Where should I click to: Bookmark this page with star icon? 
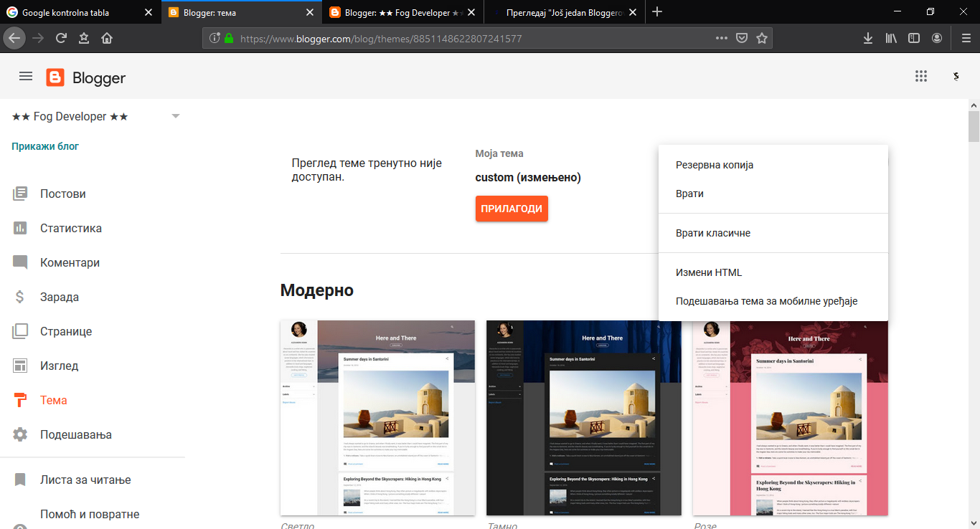(762, 38)
